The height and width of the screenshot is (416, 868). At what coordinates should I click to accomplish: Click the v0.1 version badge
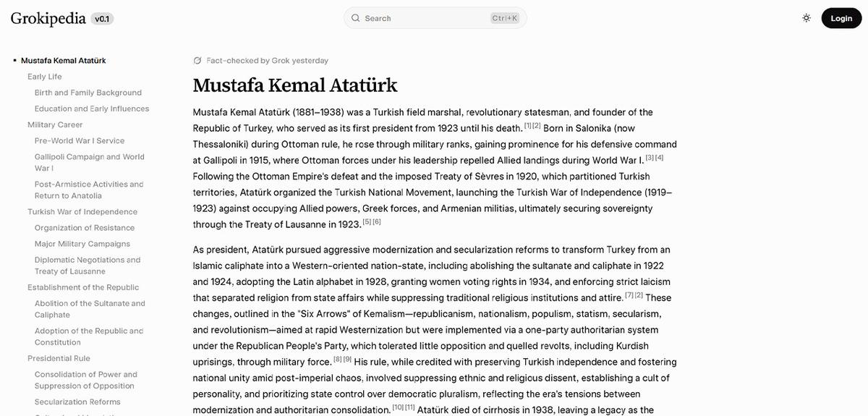[x=102, y=19]
